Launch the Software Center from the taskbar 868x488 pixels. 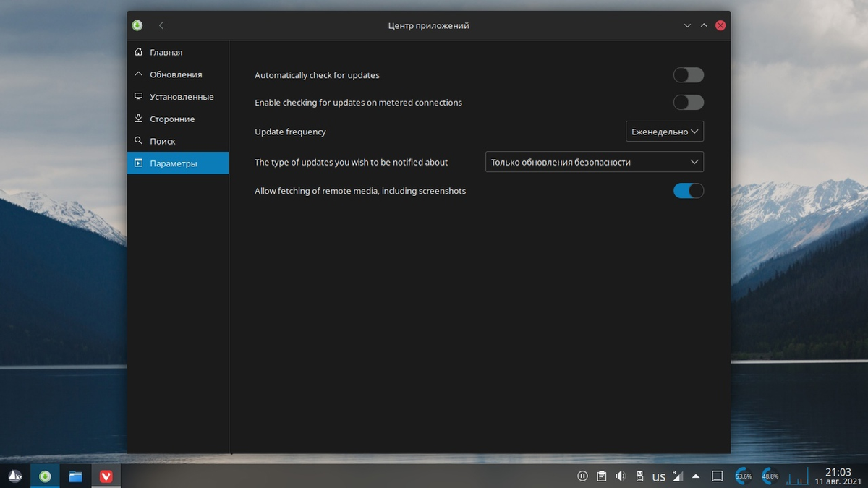click(45, 476)
